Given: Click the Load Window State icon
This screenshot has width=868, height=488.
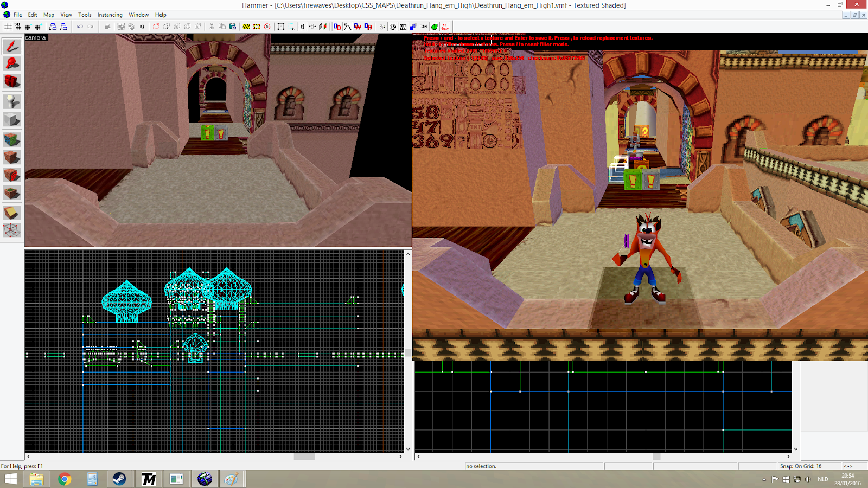Looking at the screenshot, I should (53, 27).
